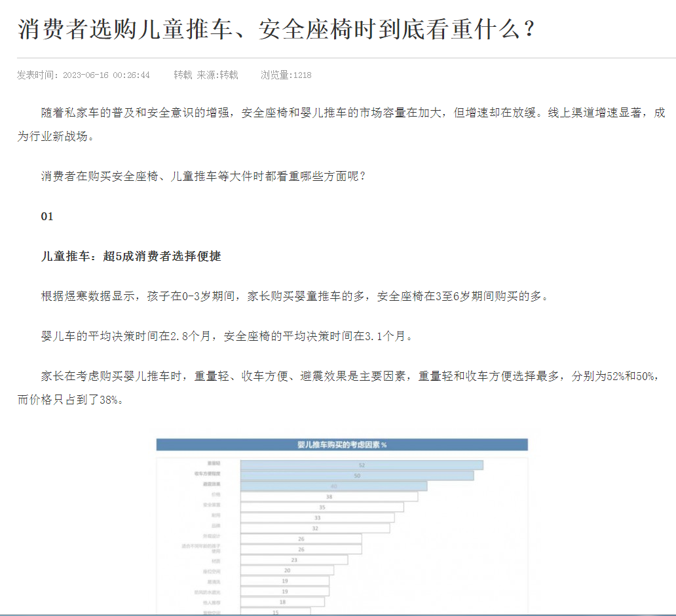
Task: Click the chart bar valued 20
Action: tap(287, 570)
